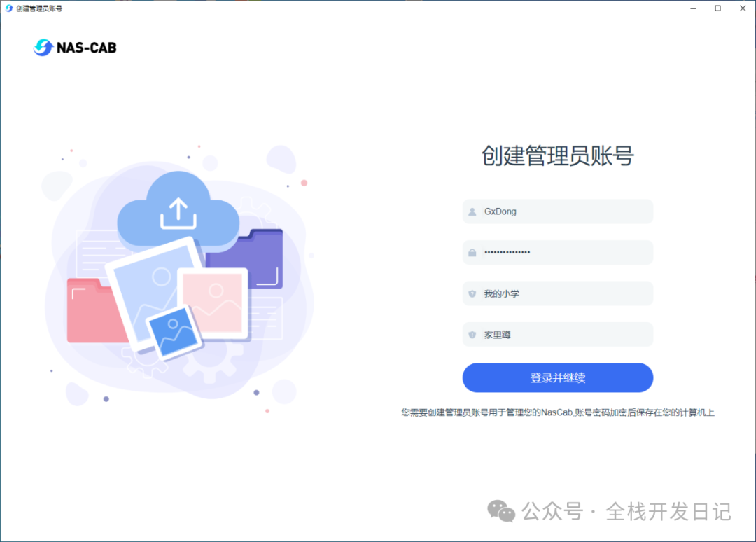This screenshot has width=756, height=542.
Task: Click the user avatar icon in username field
Action: (x=472, y=211)
